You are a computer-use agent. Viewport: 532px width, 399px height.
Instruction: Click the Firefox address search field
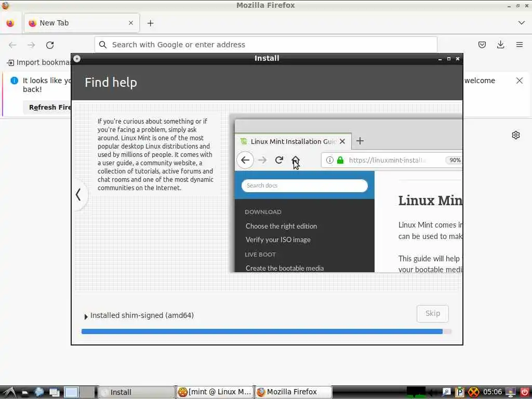(x=266, y=45)
